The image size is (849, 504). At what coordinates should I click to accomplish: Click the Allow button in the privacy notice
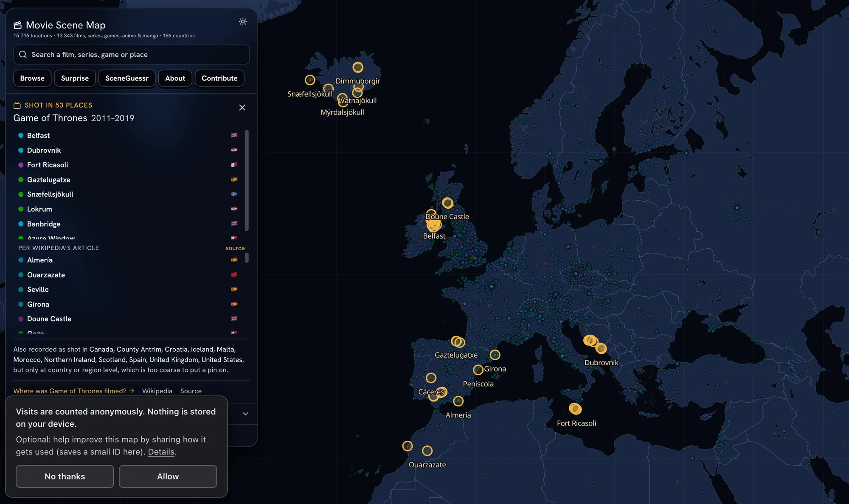(x=168, y=476)
